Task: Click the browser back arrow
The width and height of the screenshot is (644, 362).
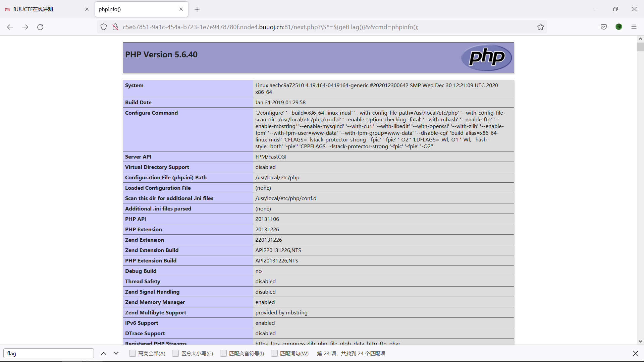Action: coord(10,27)
